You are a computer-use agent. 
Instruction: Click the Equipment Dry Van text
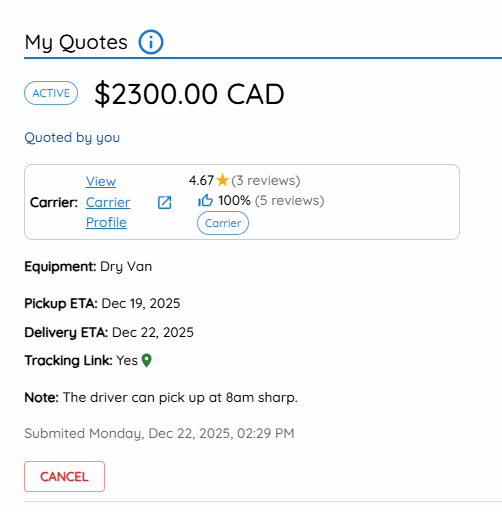88,267
